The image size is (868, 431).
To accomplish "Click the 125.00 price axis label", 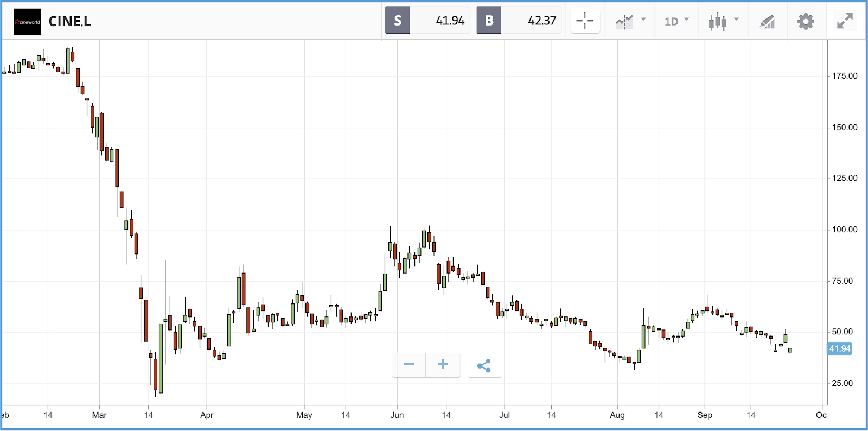I will 845,178.
